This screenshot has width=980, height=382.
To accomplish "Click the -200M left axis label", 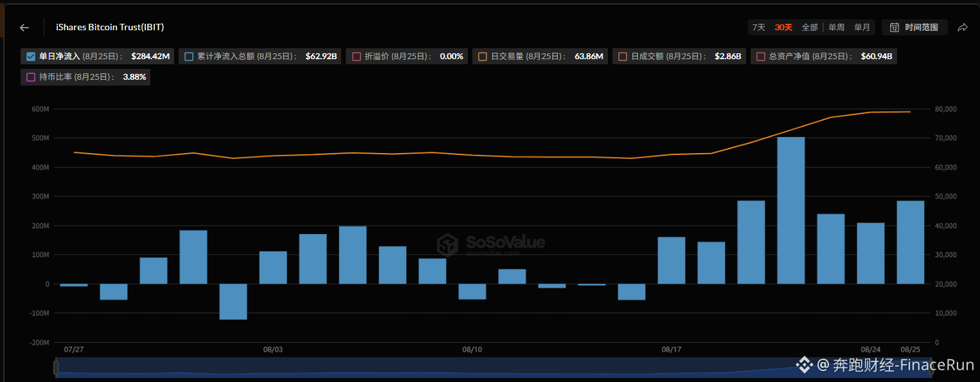I will click(39, 343).
